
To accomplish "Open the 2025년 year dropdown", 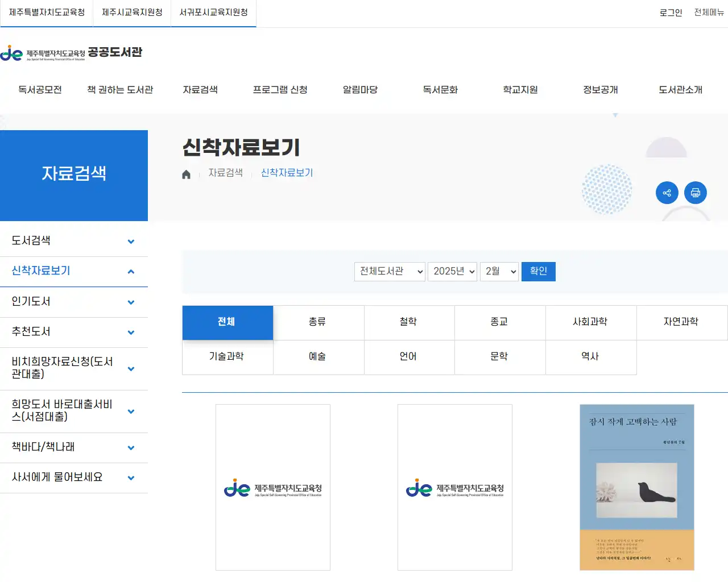I will [x=452, y=272].
